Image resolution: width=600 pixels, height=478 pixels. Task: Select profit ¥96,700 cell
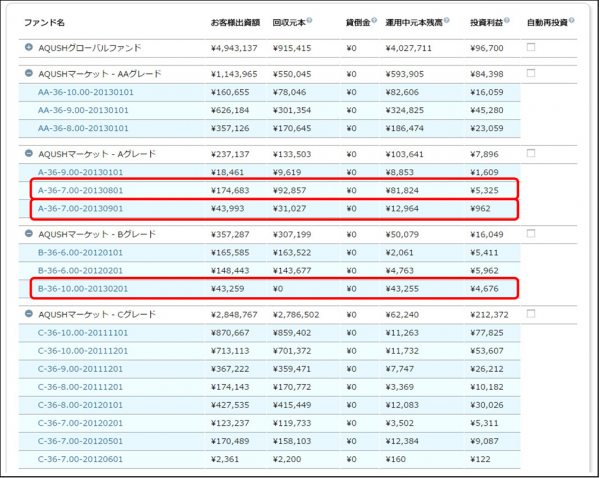click(x=487, y=48)
